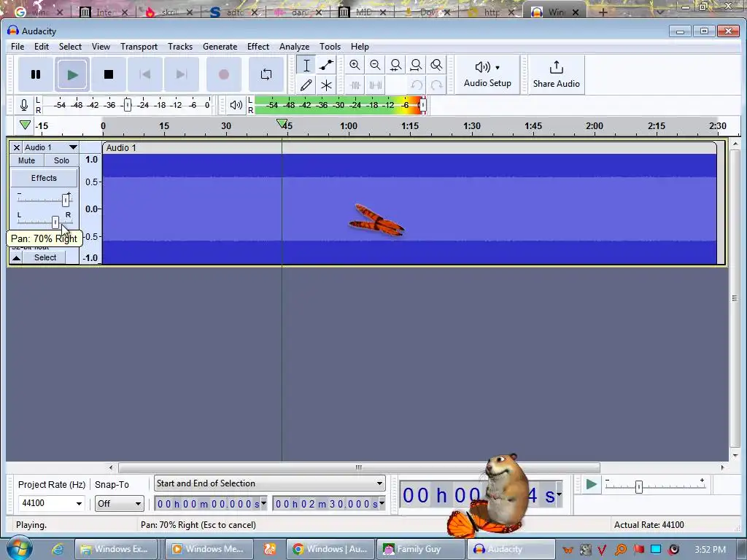Viewport: 747px width, 560px height.
Task: Open Start and End of Selection dropdown
Action: click(270, 483)
